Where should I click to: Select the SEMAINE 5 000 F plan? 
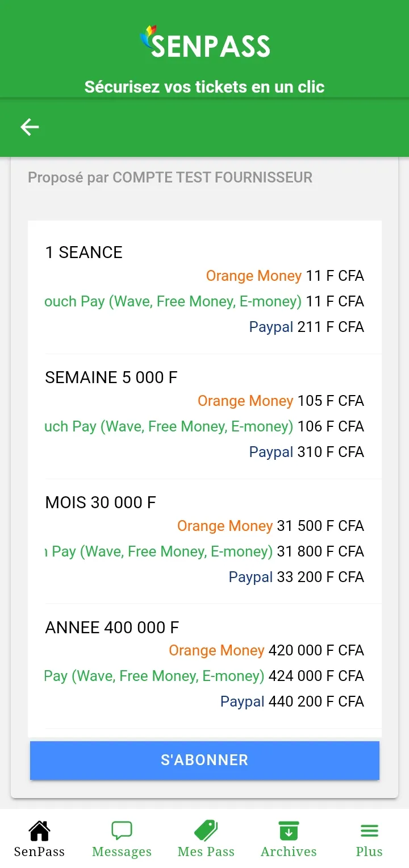click(111, 377)
